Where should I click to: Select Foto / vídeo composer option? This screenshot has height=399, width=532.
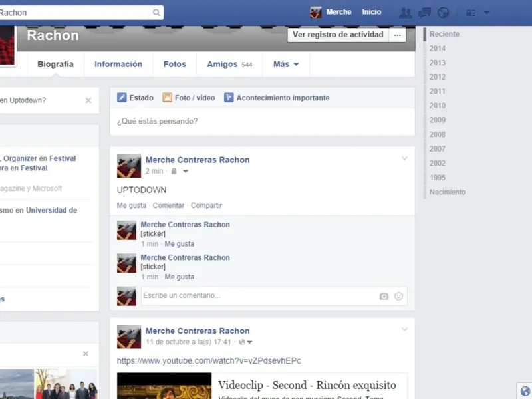tap(189, 98)
